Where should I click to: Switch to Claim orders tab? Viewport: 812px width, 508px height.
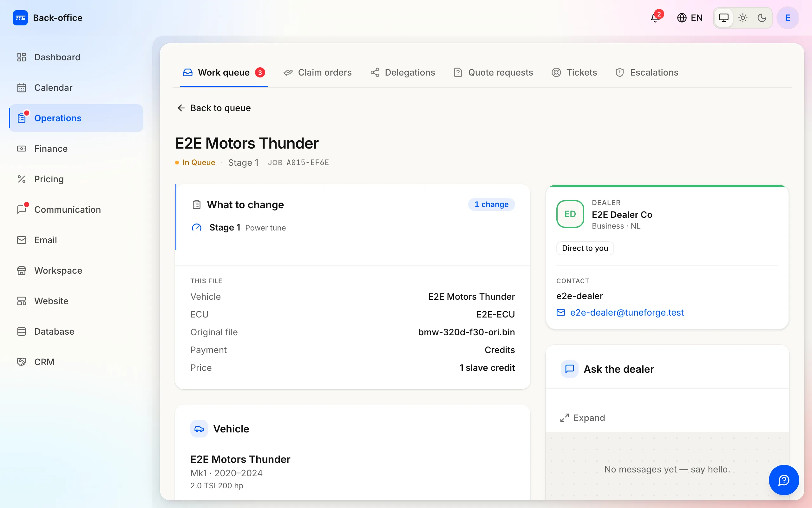[x=318, y=73]
